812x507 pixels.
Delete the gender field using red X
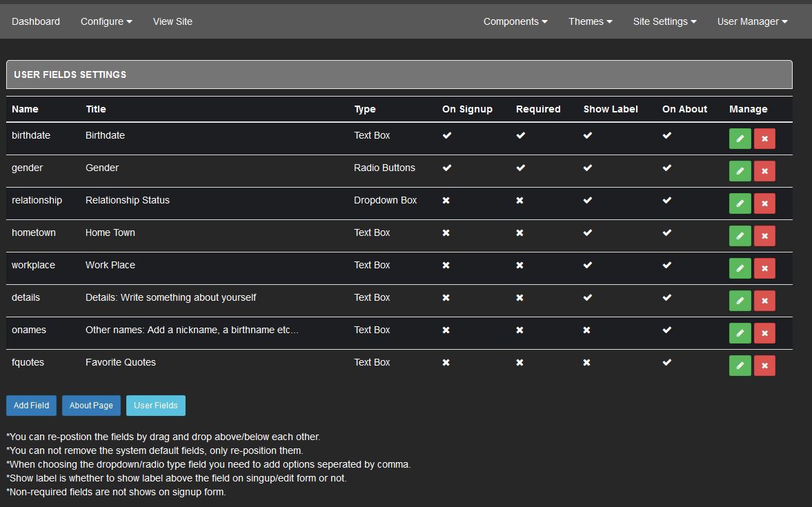tap(764, 171)
